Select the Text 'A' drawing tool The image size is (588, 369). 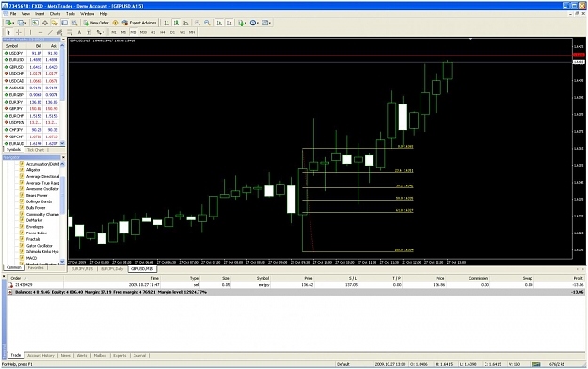coord(79,32)
